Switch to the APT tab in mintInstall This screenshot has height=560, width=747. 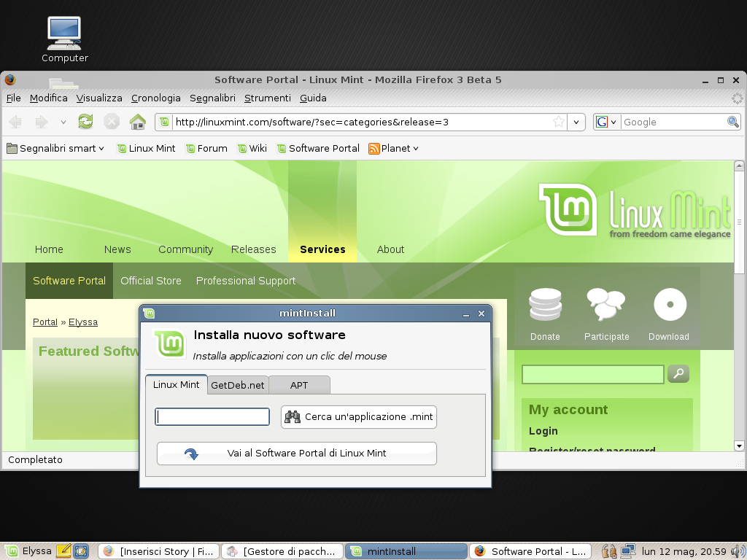point(299,385)
